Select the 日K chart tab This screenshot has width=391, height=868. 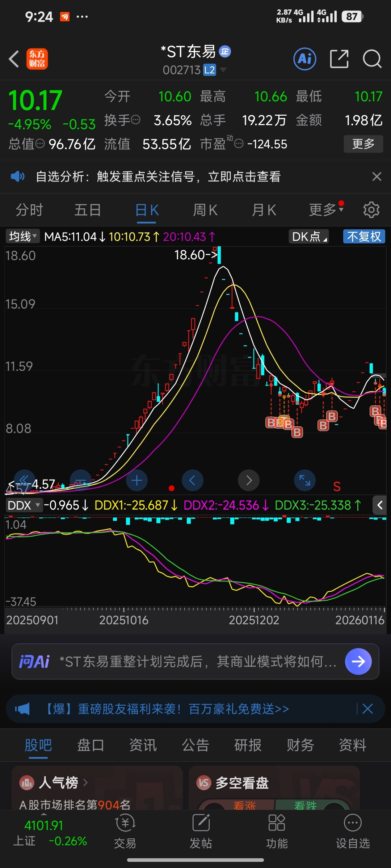click(x=147, y=210)
